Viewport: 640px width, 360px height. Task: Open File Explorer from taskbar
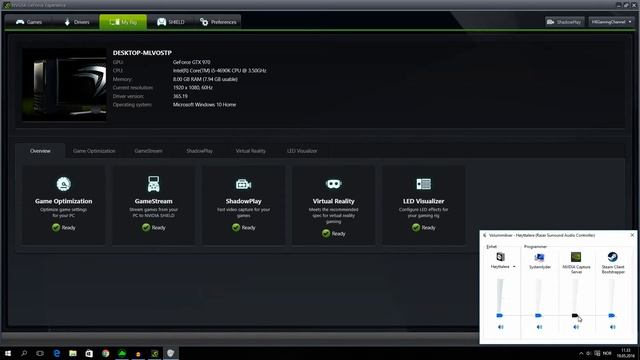coord(73,353)
